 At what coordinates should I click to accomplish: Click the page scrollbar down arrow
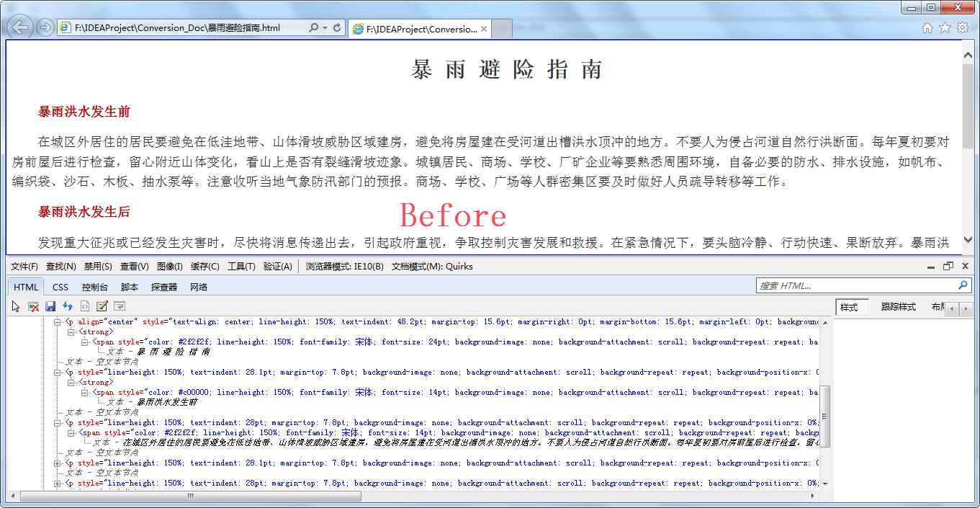(x=967, y=240)
